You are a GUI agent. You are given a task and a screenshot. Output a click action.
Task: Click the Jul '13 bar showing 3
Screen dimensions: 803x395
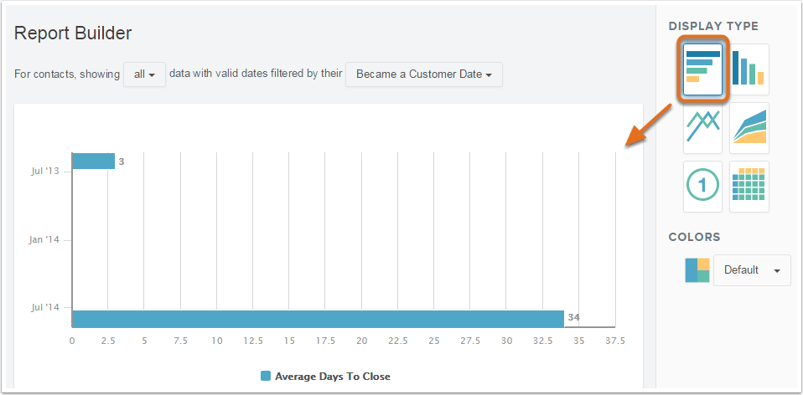click(93, 161)
